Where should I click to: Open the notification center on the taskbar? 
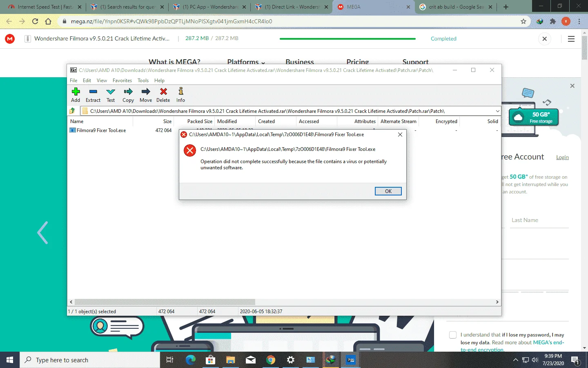pyautogui.click(x=575, y=360)
